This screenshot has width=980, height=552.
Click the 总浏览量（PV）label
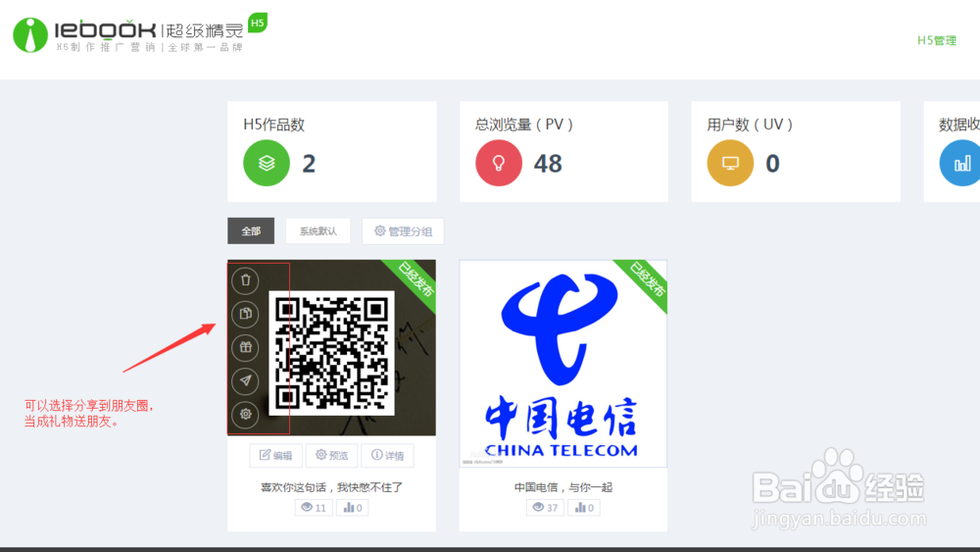[523, 125]
